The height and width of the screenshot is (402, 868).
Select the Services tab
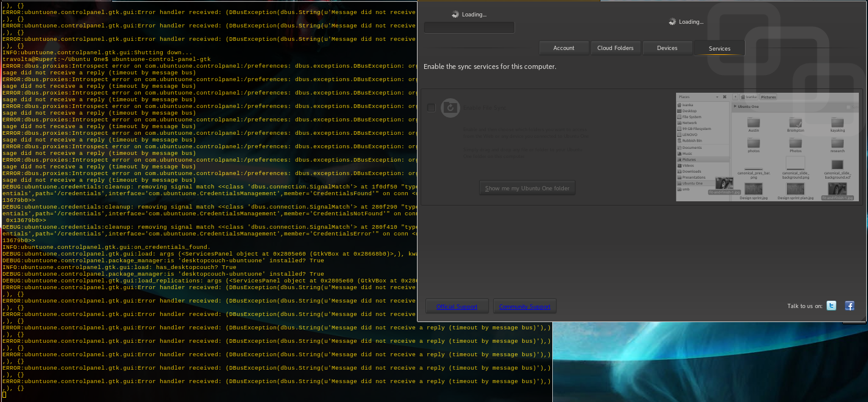pos(719,48)
